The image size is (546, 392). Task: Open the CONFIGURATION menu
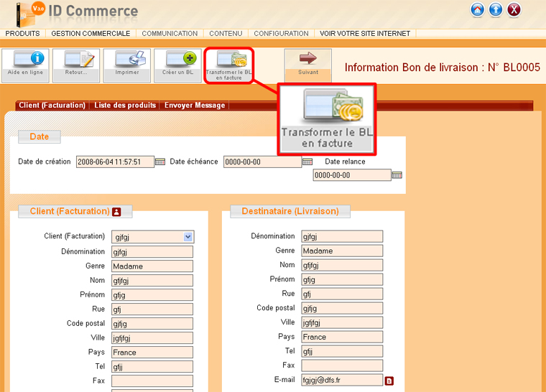281,34
